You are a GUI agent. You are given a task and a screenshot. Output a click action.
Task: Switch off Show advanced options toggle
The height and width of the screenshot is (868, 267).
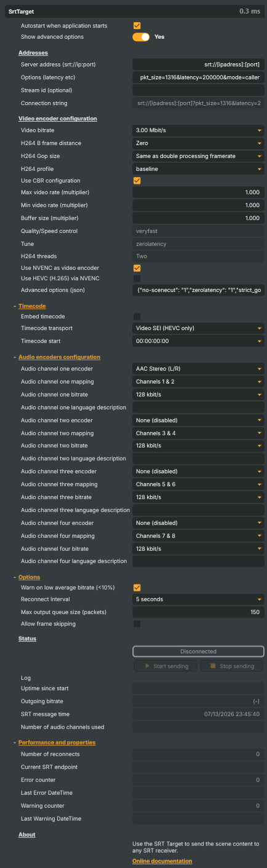(x=141, y=37)
